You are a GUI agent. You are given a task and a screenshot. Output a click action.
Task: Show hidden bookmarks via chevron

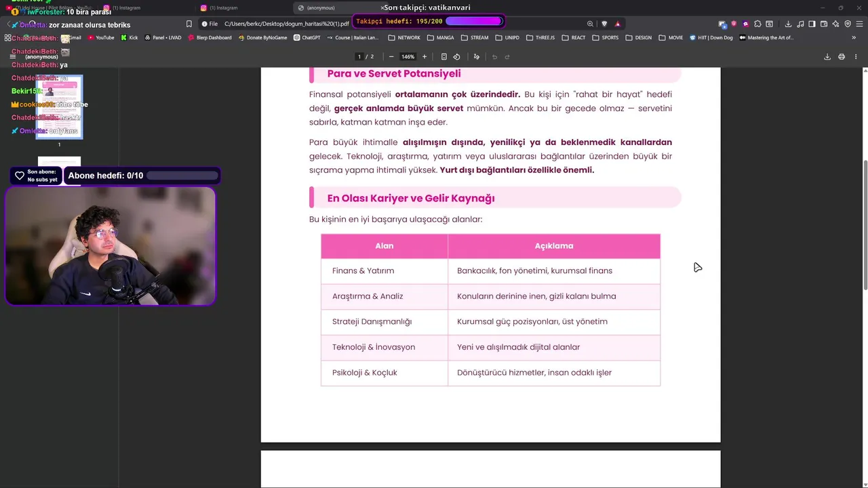854,38
